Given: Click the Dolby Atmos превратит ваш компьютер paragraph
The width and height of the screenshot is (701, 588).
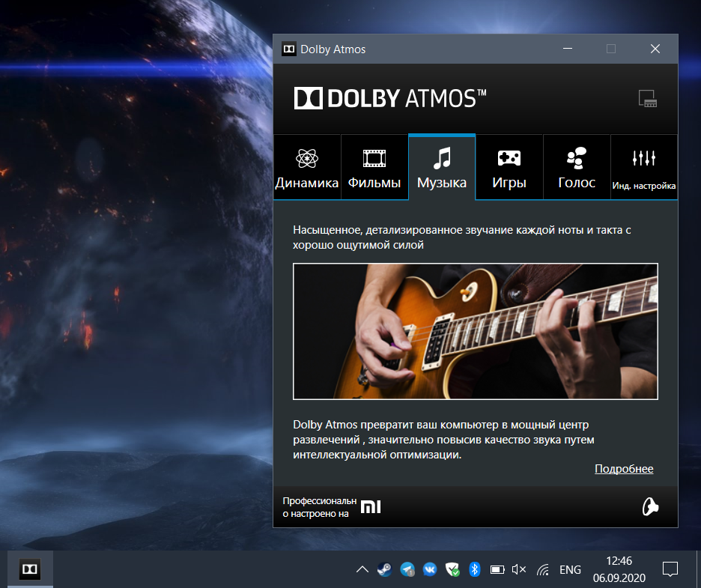Looking at the screenshot, I should click(443, 440).
